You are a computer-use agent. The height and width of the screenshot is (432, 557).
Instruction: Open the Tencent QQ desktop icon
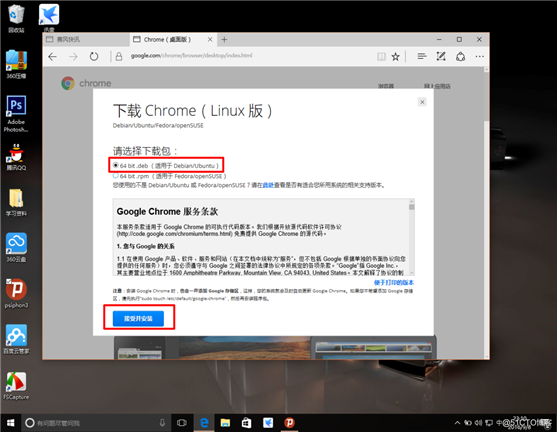click(16, 157)
